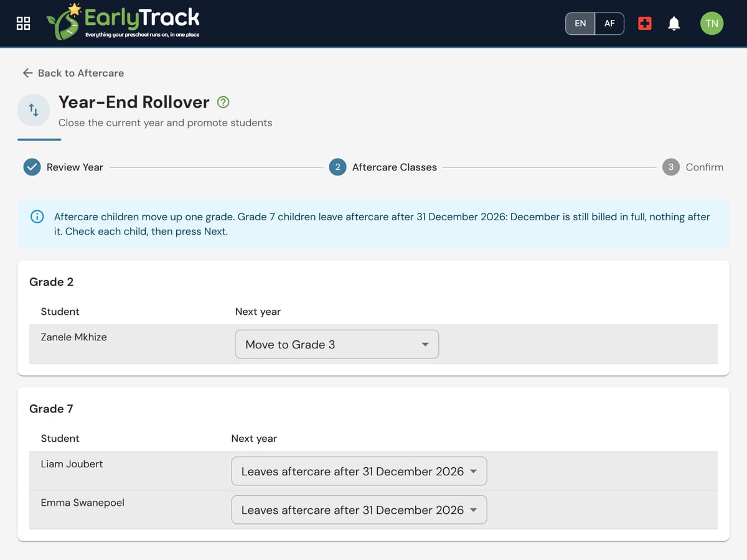
Task: Open Liam Joubert's next year dropdown
Action: 359,471
